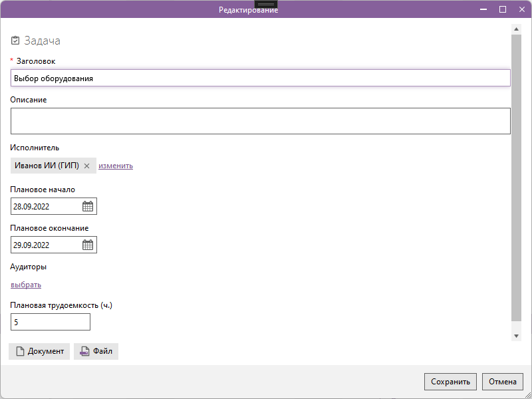This screenshot has width=532, height=399.
Task: Attach a file with Файл button
Action: click(96, 351)
